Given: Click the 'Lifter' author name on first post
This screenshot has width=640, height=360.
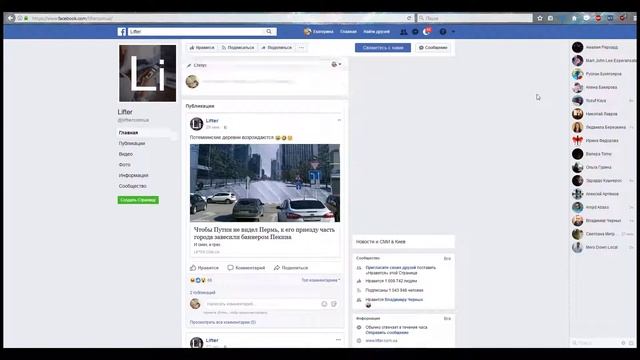Looking at the screenshot, I should point(212,120).
